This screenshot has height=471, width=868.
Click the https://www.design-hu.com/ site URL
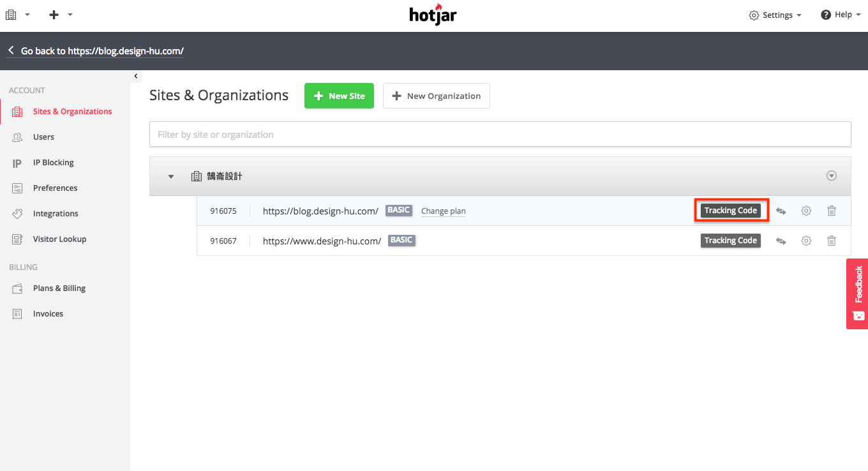coord(322,241)
